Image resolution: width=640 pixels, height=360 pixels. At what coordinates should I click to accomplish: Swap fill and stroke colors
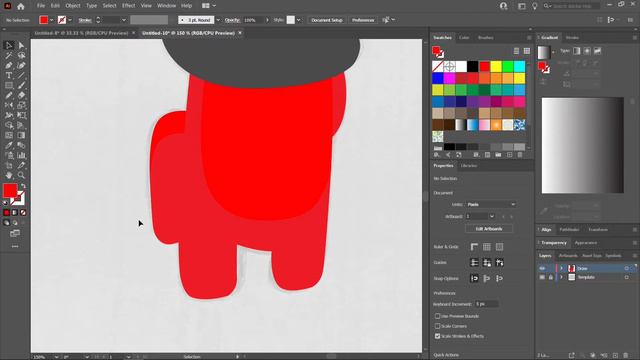click(23, 186)
